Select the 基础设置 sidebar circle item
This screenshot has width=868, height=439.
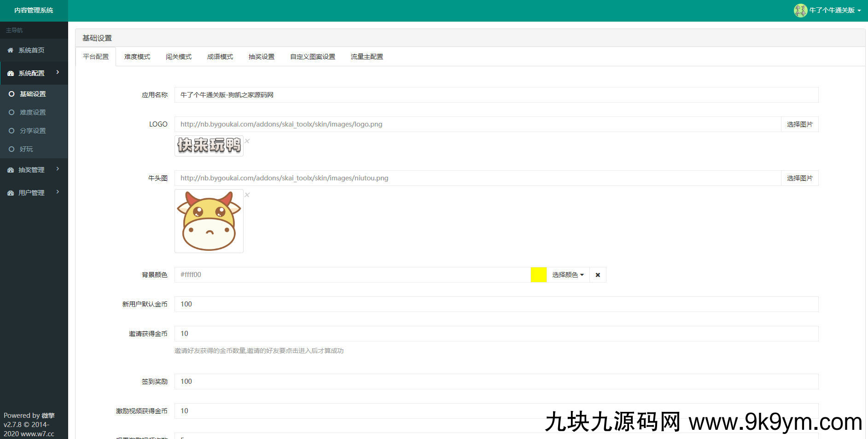point(12,94)
